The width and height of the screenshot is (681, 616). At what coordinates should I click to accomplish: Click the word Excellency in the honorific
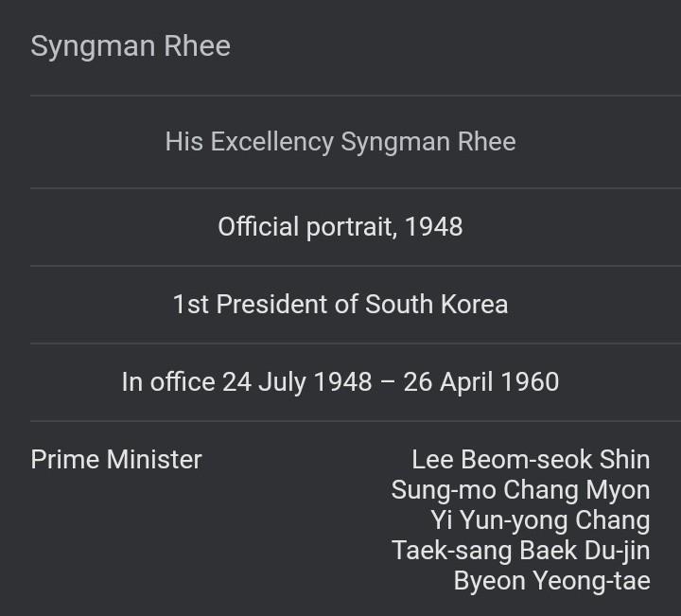272,142
